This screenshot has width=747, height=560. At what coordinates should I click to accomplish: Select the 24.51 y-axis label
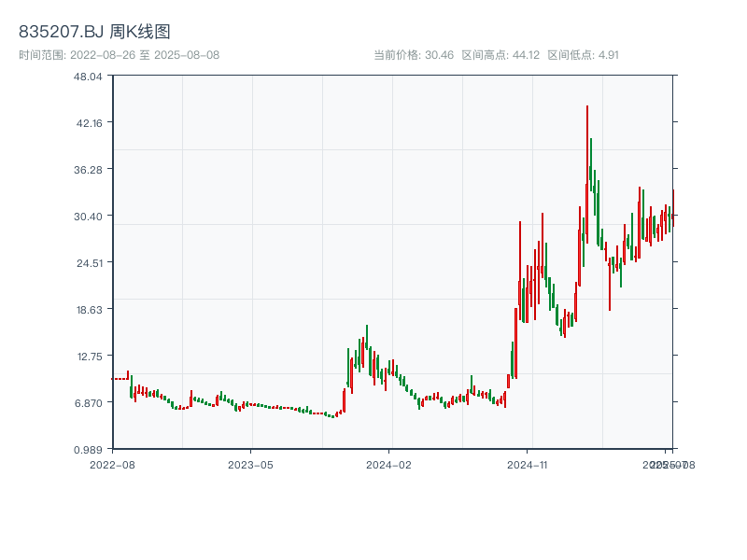point(89,263)
